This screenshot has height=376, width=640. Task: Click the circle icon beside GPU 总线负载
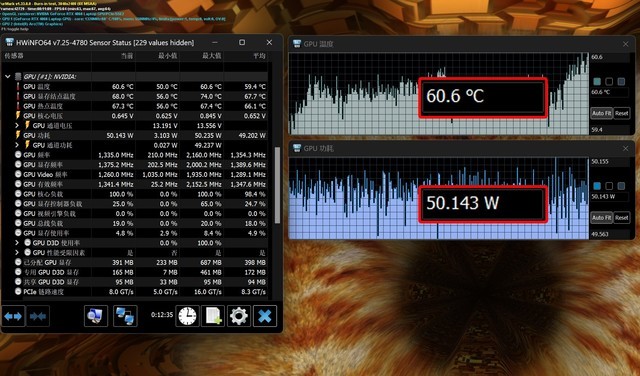(18, 223)
